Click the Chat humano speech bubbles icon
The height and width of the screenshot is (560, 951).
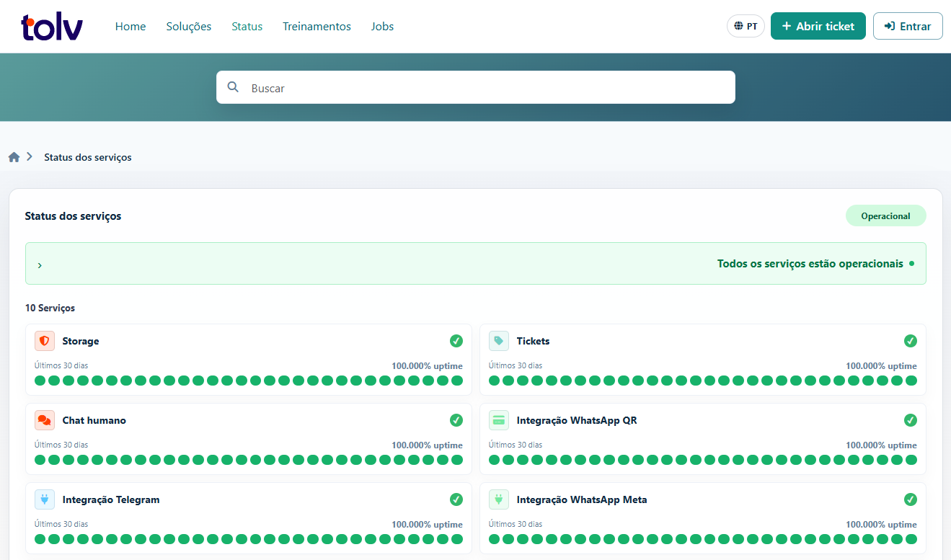point(45,420)
